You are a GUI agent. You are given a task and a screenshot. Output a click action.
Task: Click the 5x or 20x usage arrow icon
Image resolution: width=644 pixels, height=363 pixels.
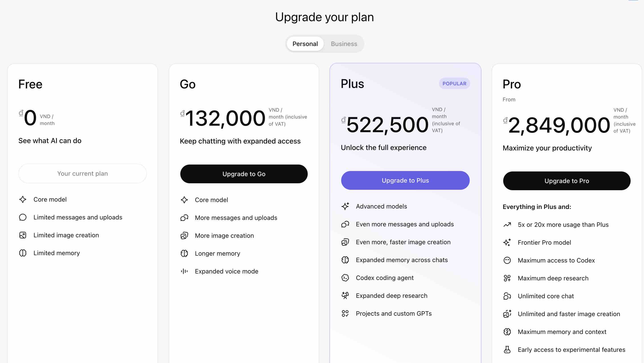pyautogui.click(x=507, y=225)
